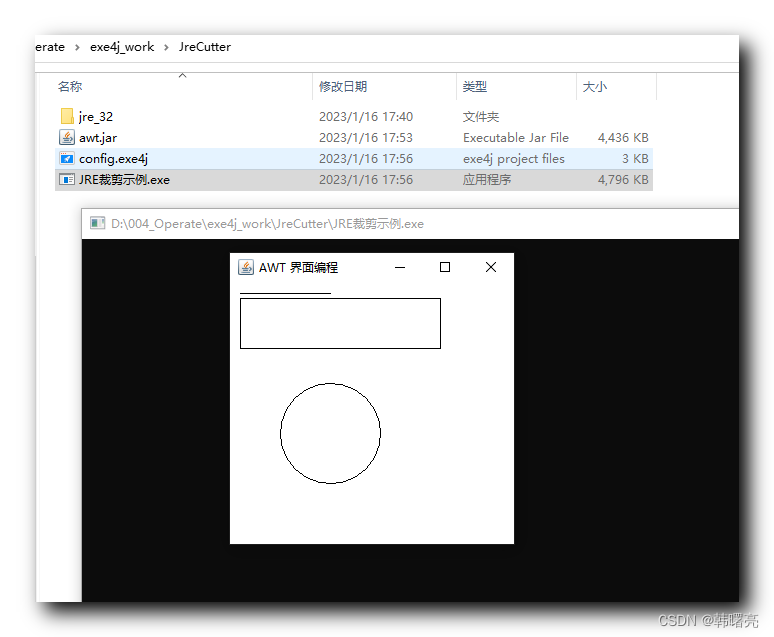Select the jre_32 folder name
This screenshot has height=637, width=774.
(x=96, y=117)
